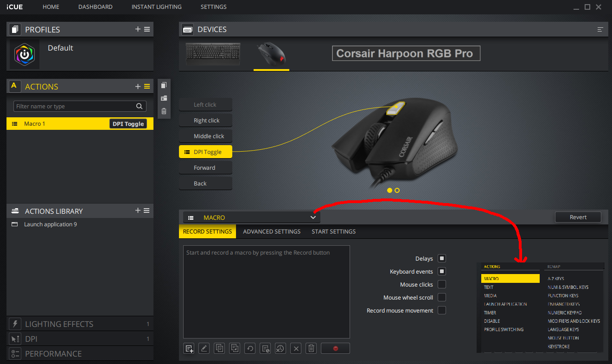This screenshot has height=364, width=612.
Task: Click the copy events icon in macro toolbar
Action: [219, 349]
